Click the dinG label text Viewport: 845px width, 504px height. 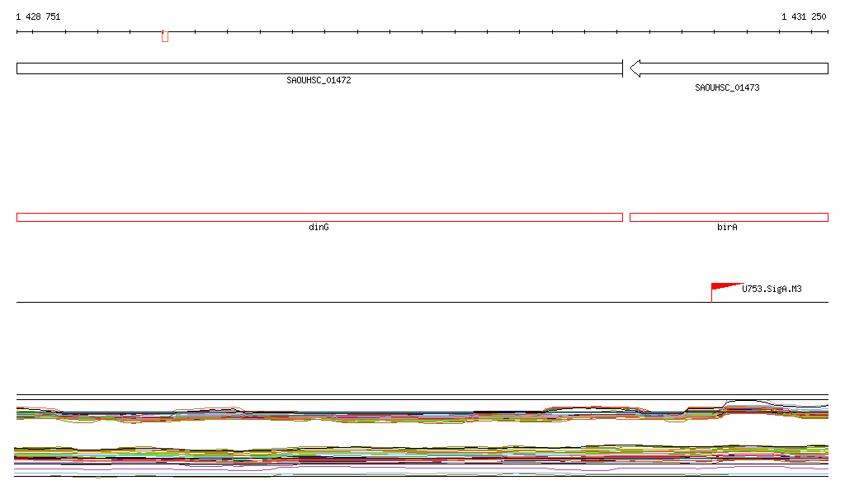[x=319, y=227]
